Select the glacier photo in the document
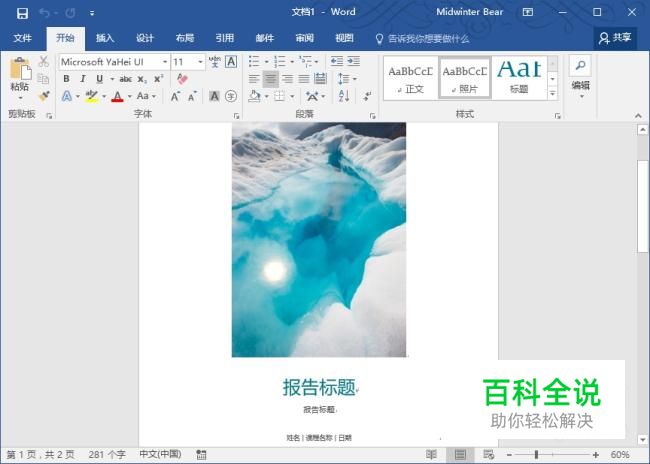The height and width of the screenshot is (464, 650). point(319,240)
